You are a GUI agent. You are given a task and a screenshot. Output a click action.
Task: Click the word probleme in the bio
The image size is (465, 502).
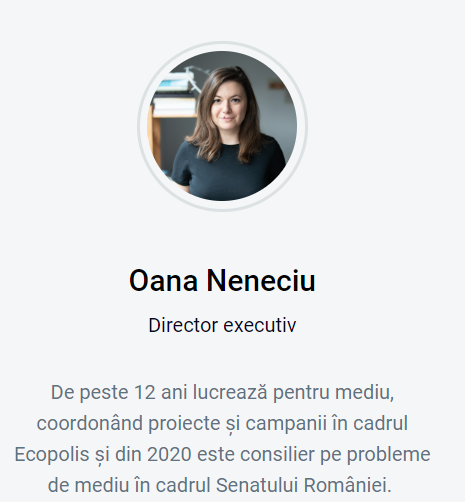[388, 455]
